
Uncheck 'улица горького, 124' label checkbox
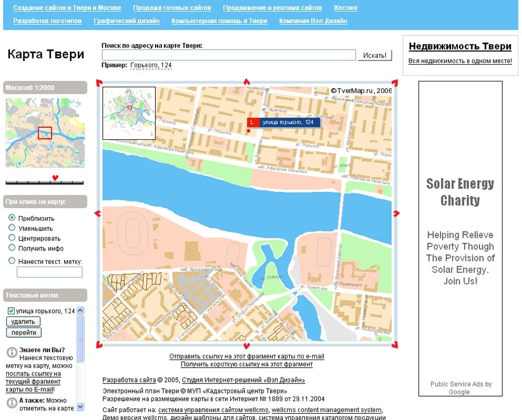[x=11, y=311]
